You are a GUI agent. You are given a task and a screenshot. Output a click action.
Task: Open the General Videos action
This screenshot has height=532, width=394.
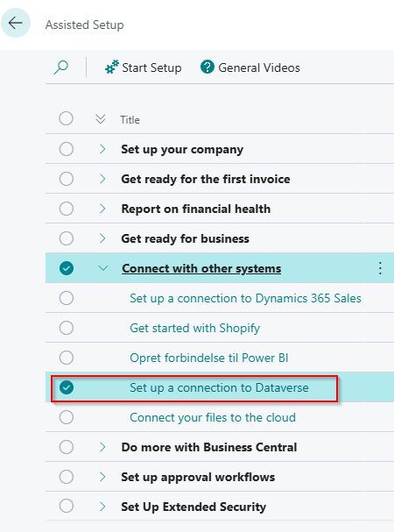(259, 67)
